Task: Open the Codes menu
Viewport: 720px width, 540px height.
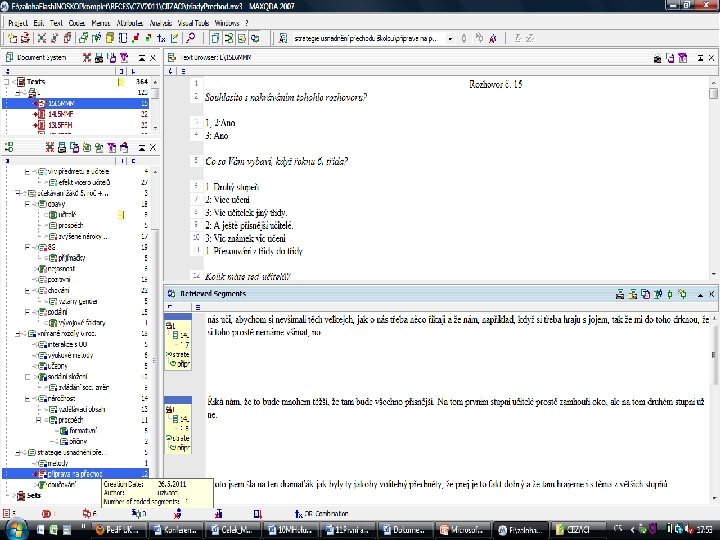Action: click(x=77, y=22)
